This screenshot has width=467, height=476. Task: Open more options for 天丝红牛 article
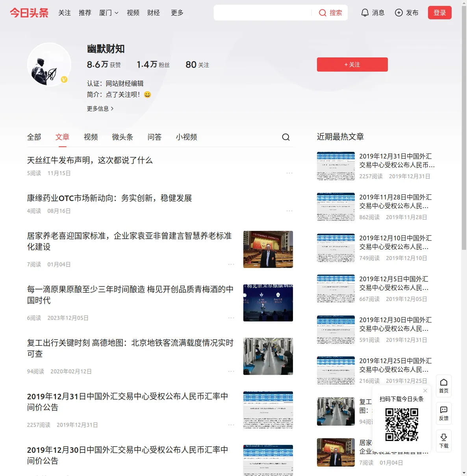(289, 173)
